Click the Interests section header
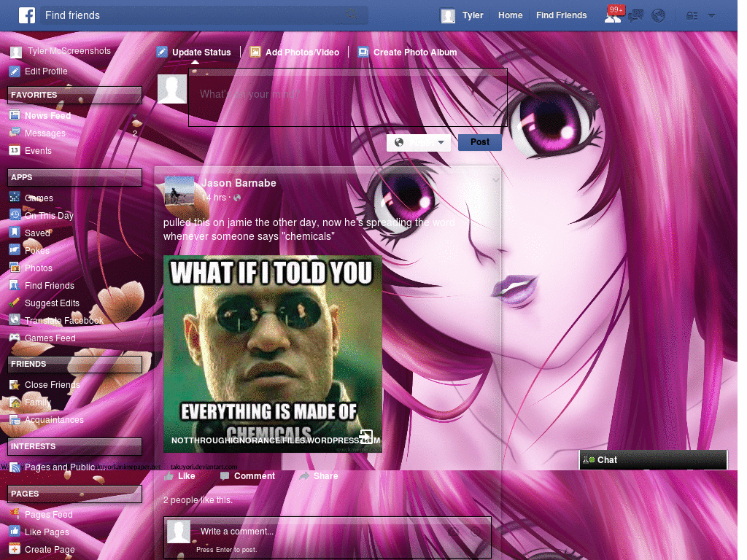The width and height of the screenshot is (747, 560). point(75,447)
